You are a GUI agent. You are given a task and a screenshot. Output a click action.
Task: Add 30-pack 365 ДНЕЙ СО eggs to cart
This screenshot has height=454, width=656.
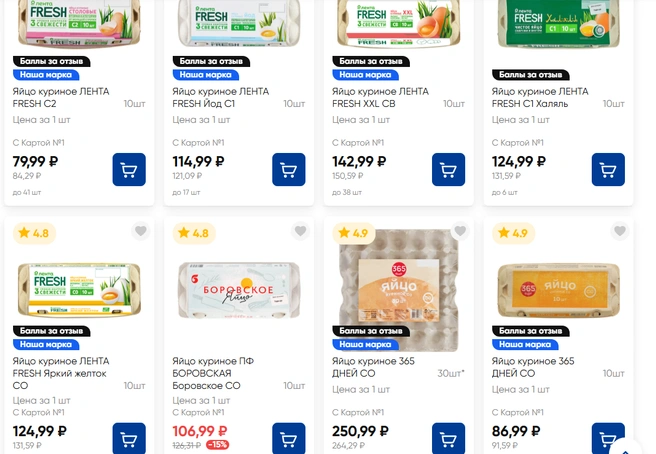[x=449, y=438]
